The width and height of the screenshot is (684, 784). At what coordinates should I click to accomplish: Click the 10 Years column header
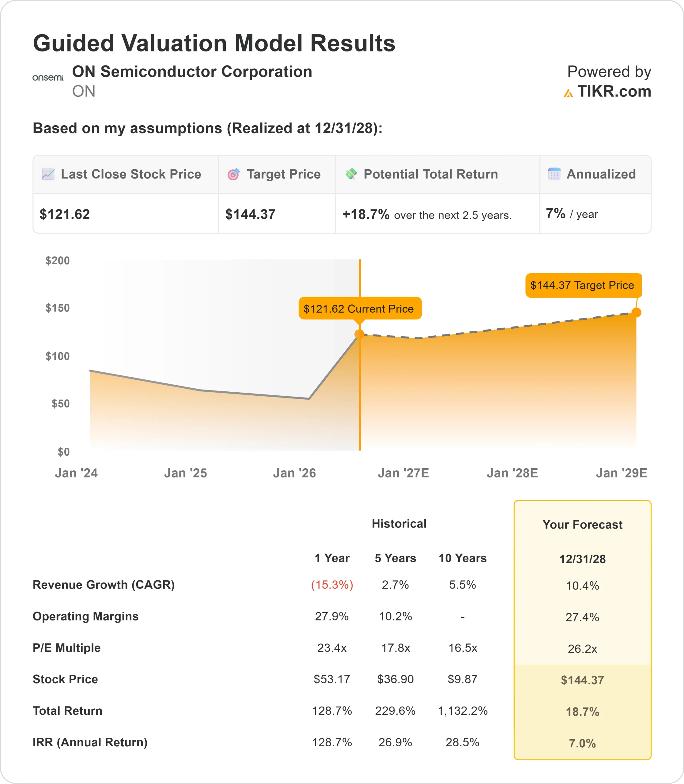point(463,558)
